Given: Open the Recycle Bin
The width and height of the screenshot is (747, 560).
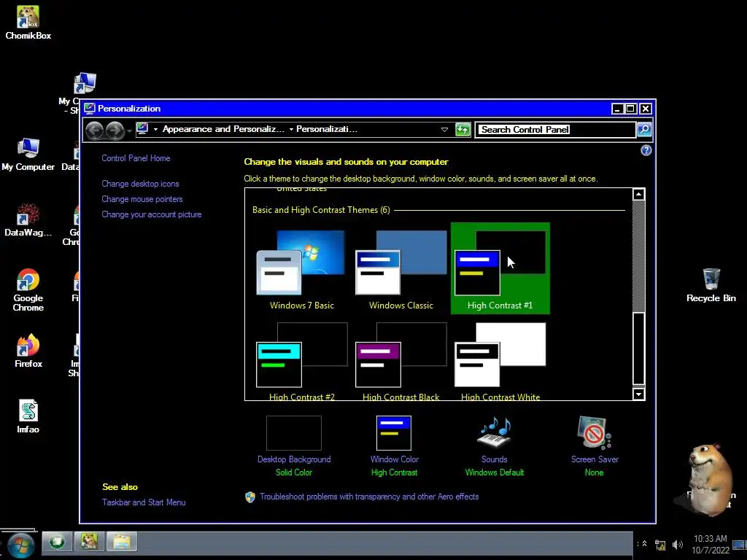Looking at the screenshot, I should point(711,285).
